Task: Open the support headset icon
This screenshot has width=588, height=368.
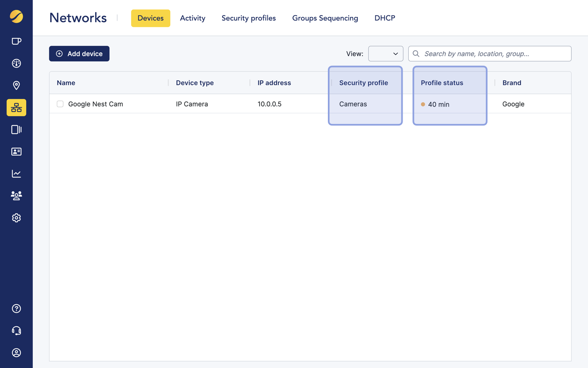Action: click(x=16, y=331)
